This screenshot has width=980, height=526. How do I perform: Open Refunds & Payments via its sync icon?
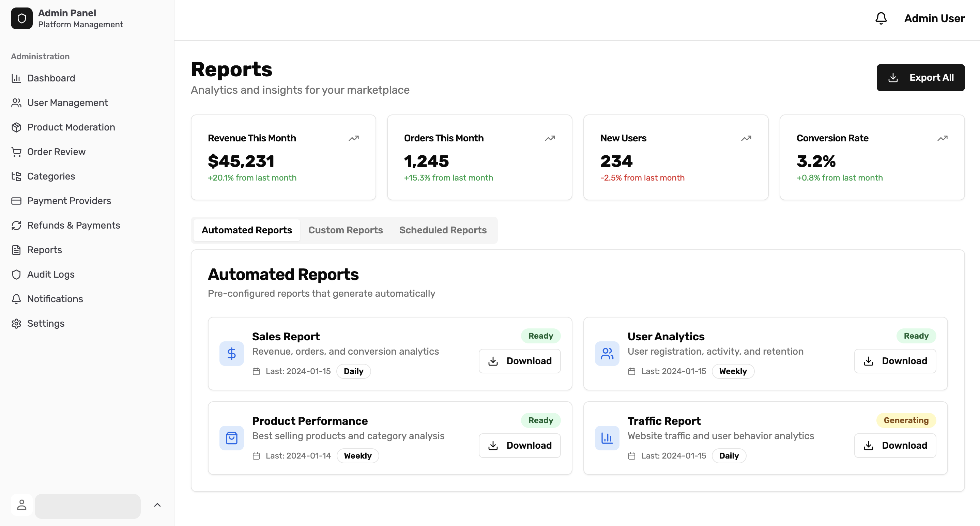pyautogui.click(x=16, y=225)
